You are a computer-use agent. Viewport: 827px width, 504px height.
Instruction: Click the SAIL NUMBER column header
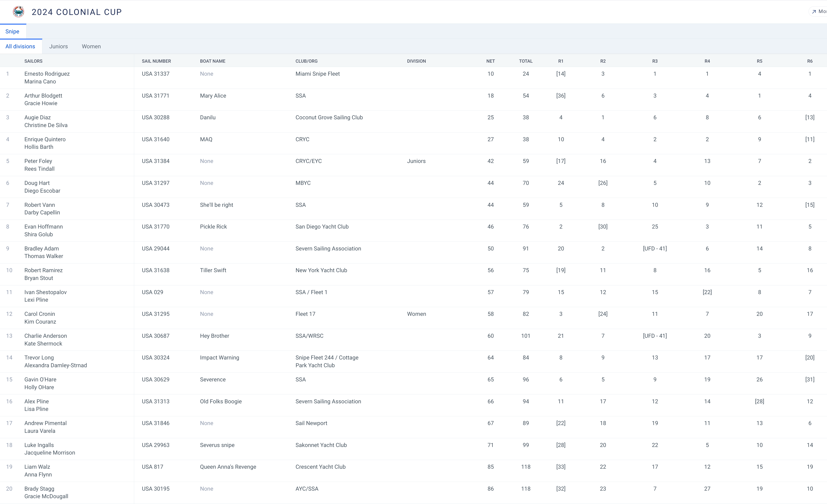click(x=156, y=61)
